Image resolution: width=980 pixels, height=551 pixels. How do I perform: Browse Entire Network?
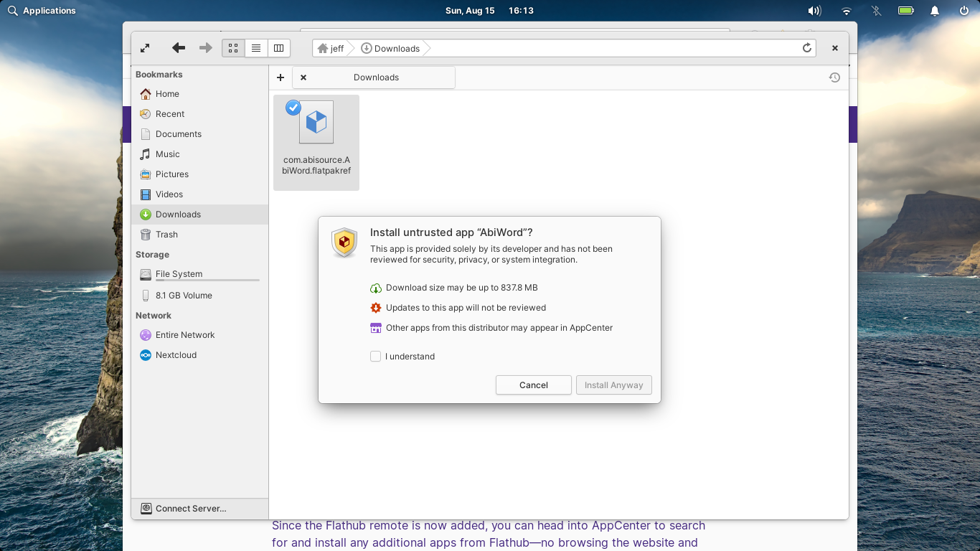(x=199, y=335)
